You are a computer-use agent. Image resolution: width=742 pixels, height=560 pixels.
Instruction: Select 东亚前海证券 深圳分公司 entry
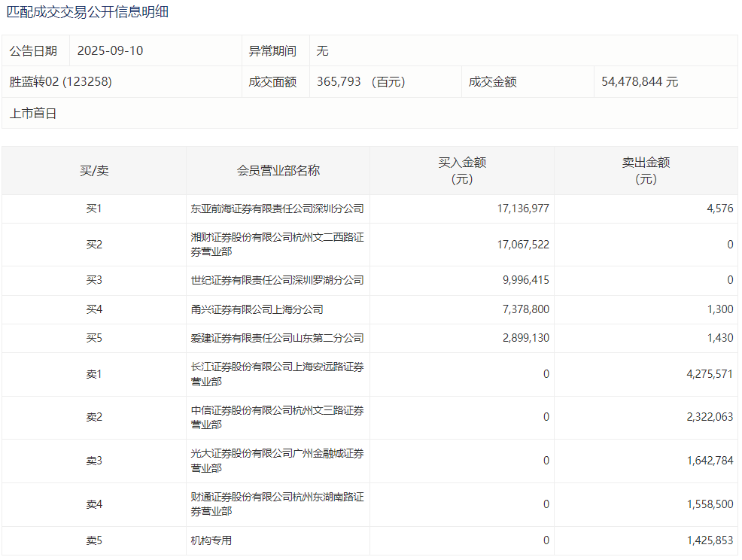(277, 208)
